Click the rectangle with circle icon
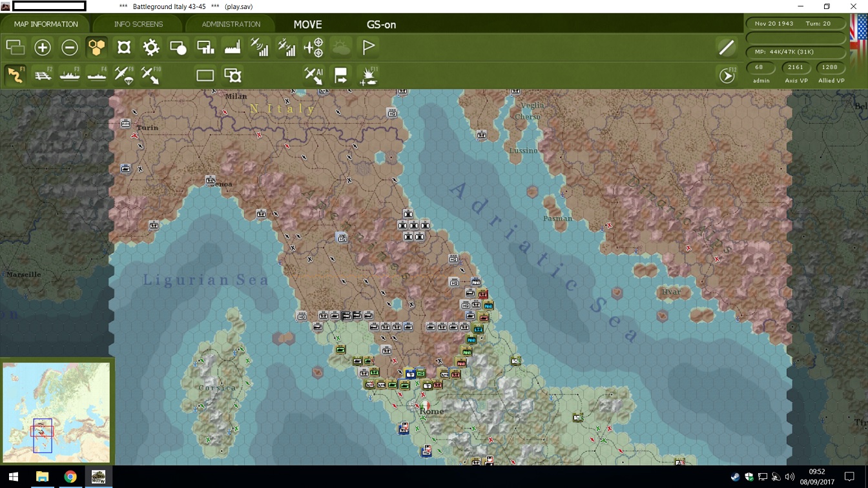The height and width of the screenshot is (488, 868). coord(178,47)
